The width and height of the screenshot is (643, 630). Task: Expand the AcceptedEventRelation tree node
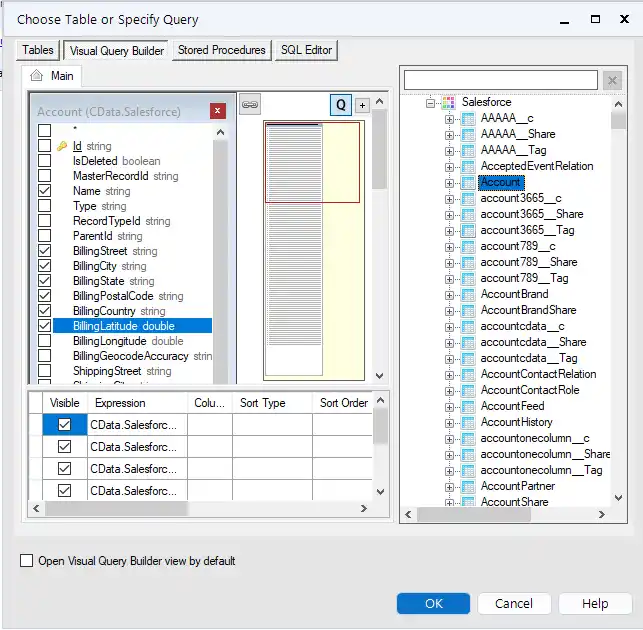coord(449,166)
